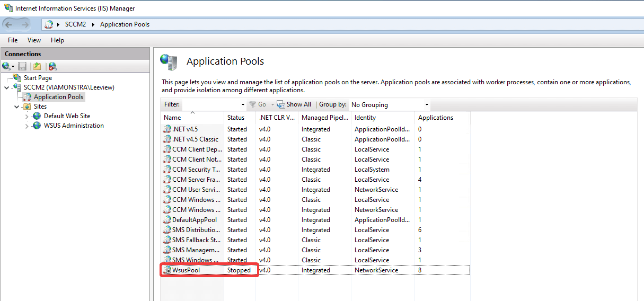
Task: Click the SMS Distribution pool icon
Action: 167,229
